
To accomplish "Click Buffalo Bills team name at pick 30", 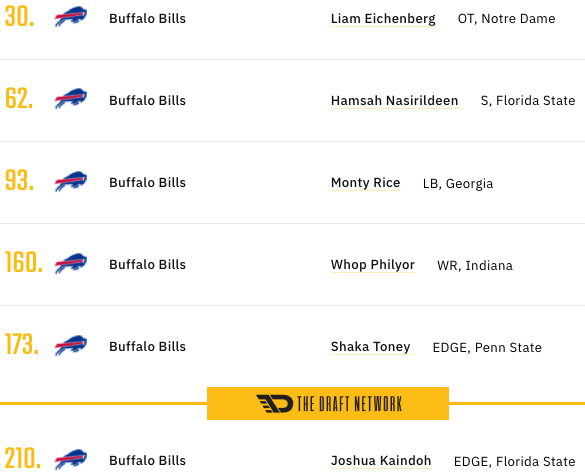I will [147, 19].
